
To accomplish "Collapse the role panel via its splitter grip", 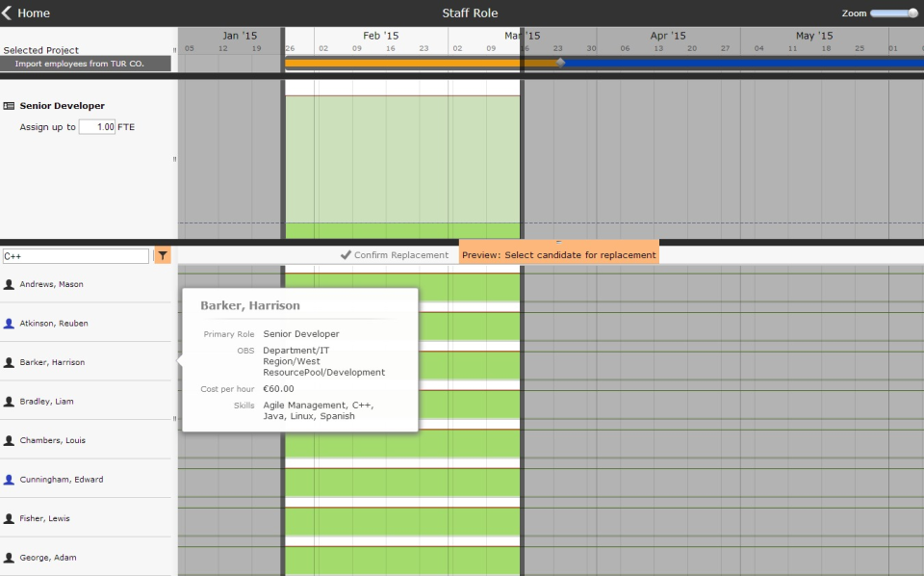I will [x=174, y=158].
